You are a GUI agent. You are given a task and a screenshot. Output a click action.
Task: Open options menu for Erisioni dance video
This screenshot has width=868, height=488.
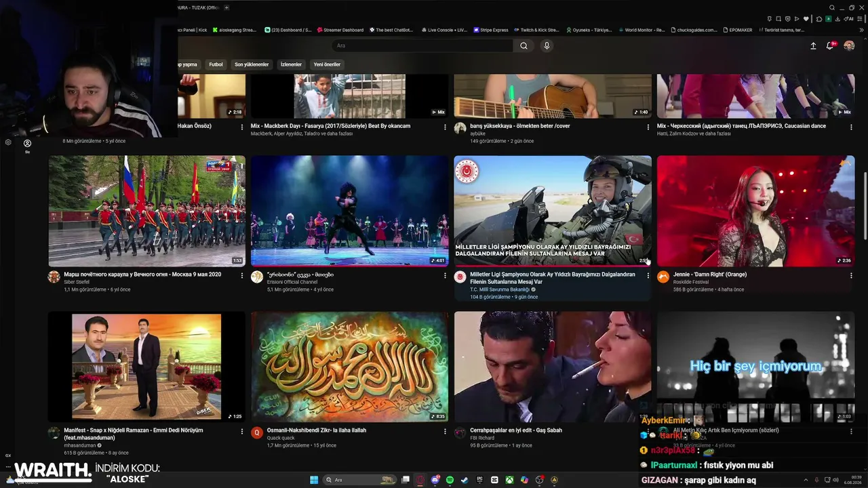tap(445, 275)
